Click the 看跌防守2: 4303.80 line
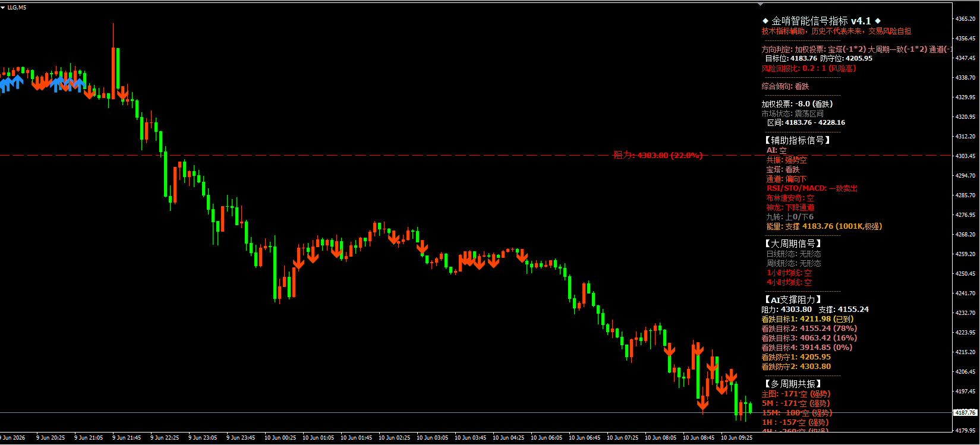This screenshot has width=980, height=445. pos(796,367)
